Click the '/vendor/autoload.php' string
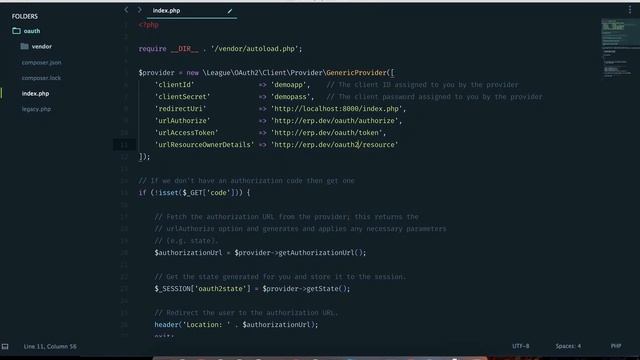640x360 pixels. [255, 49]
